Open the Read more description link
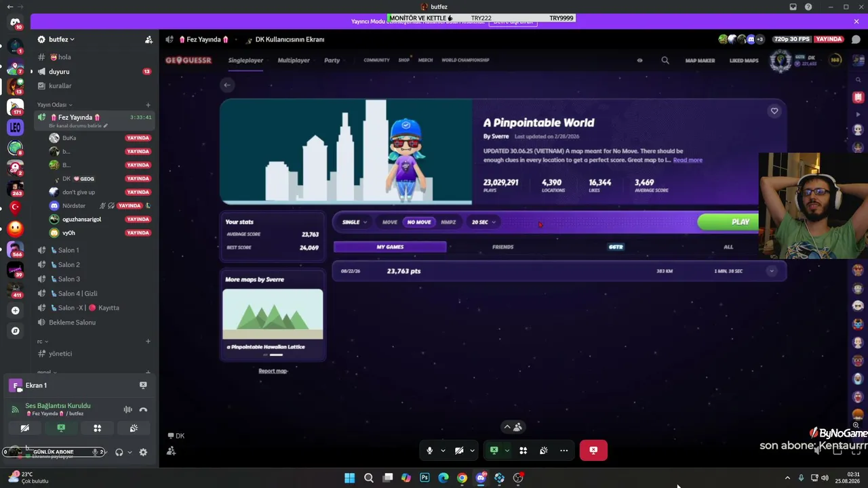 click(688, 161)
